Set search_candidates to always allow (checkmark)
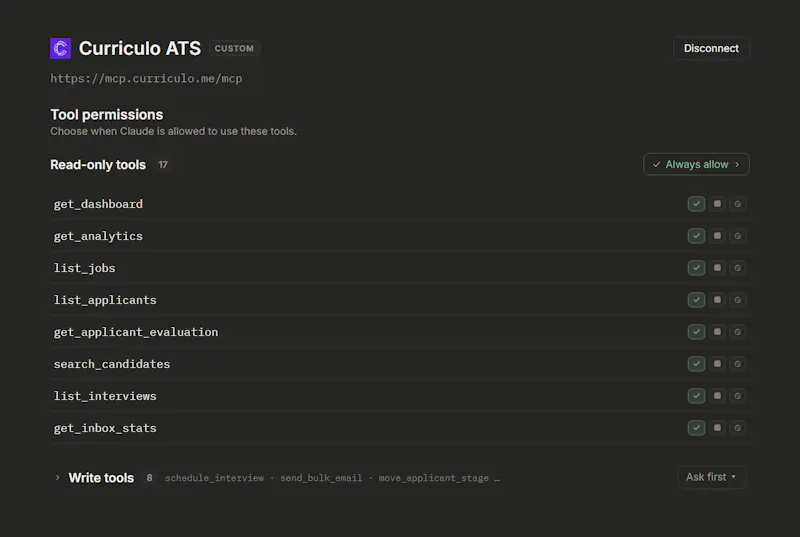Viewport: 800px width, 537px height. 696,364
